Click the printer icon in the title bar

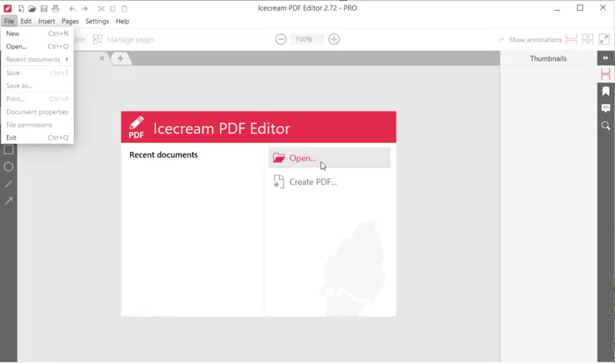tap(55, 8)
